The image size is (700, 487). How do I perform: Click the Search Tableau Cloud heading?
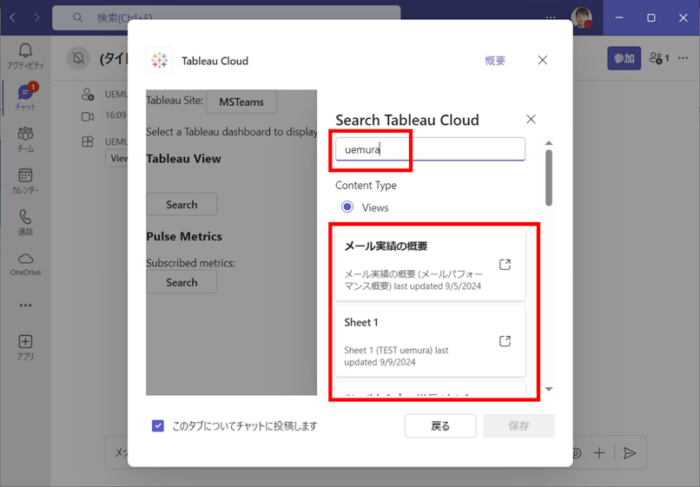point(407,120)
